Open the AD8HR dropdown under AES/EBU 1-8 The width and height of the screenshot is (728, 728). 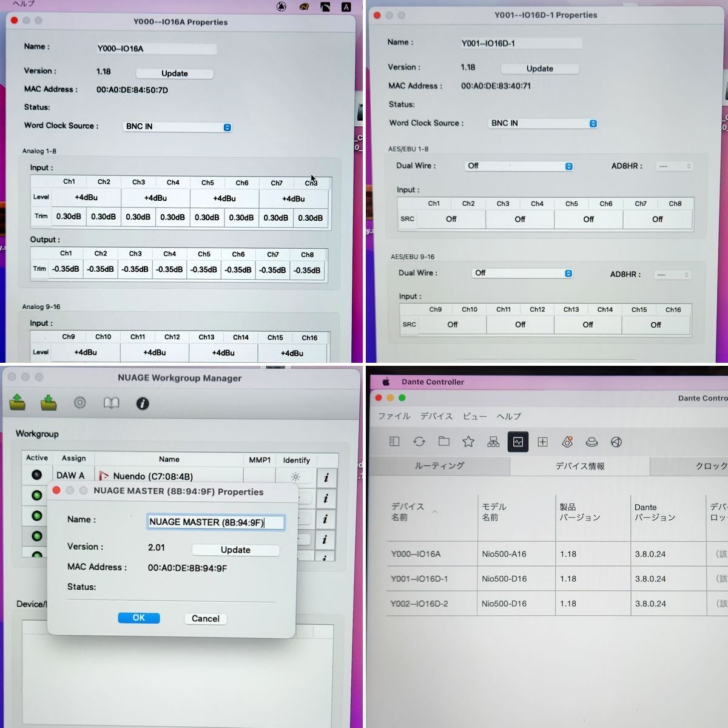[674, 166]
